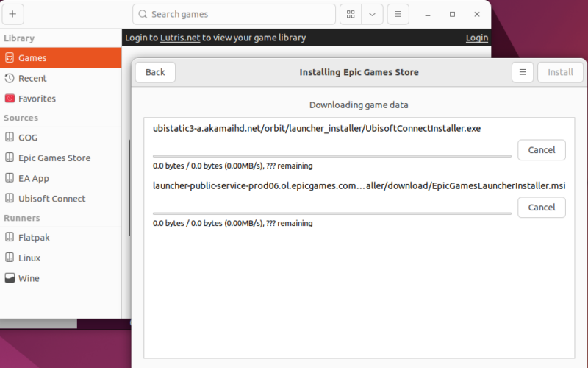Click the Install button
This screenshot has height=368, width=588.
[560, 72]
